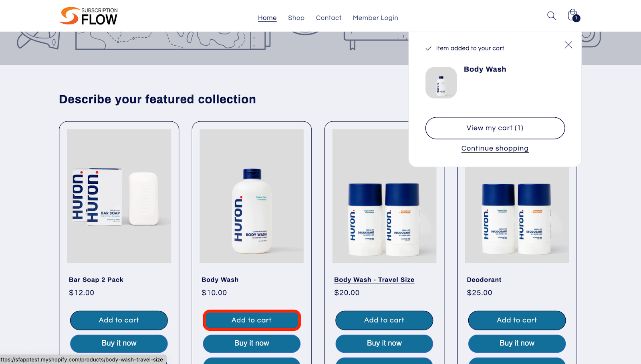Open the Shop menu item

point(296,18)
